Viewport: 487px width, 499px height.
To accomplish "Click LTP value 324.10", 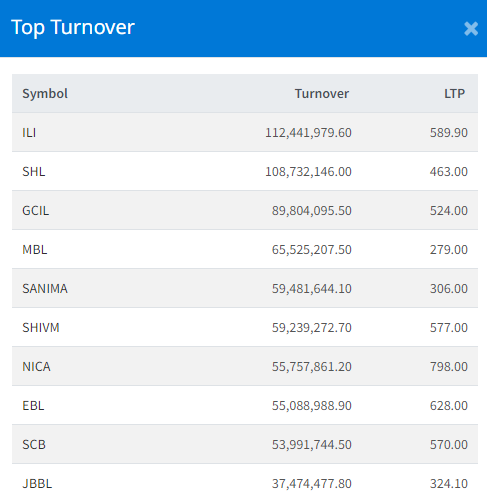I will click(449, 484).
